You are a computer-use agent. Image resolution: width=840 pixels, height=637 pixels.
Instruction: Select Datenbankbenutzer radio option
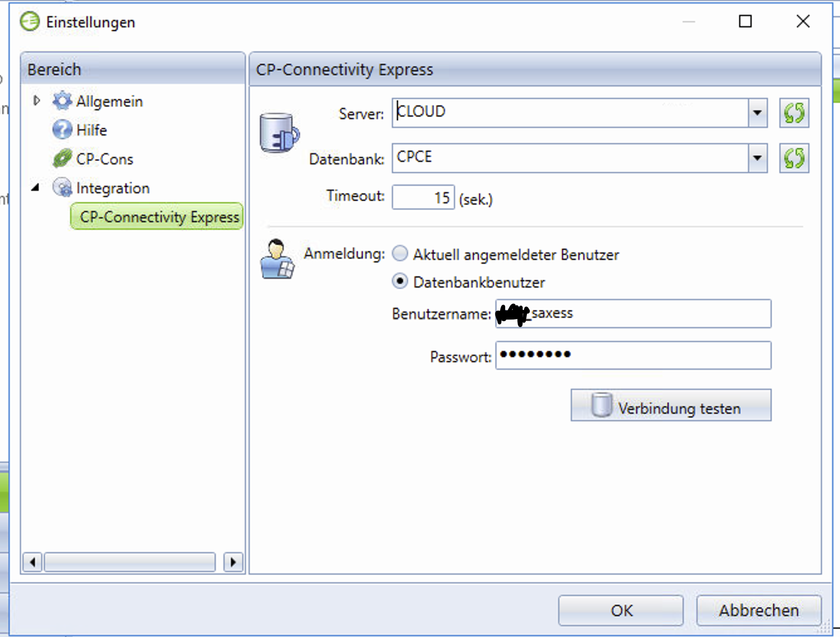[400, 281]
